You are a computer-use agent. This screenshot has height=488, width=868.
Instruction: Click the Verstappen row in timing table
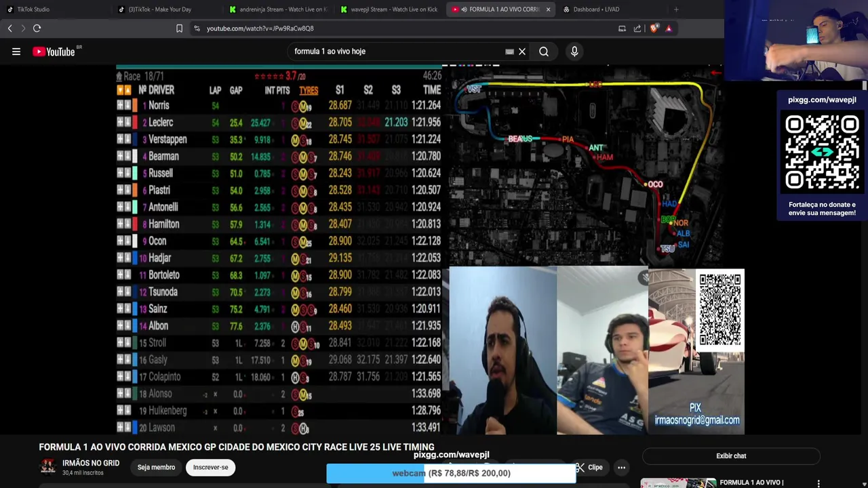[x=279, y=140]
